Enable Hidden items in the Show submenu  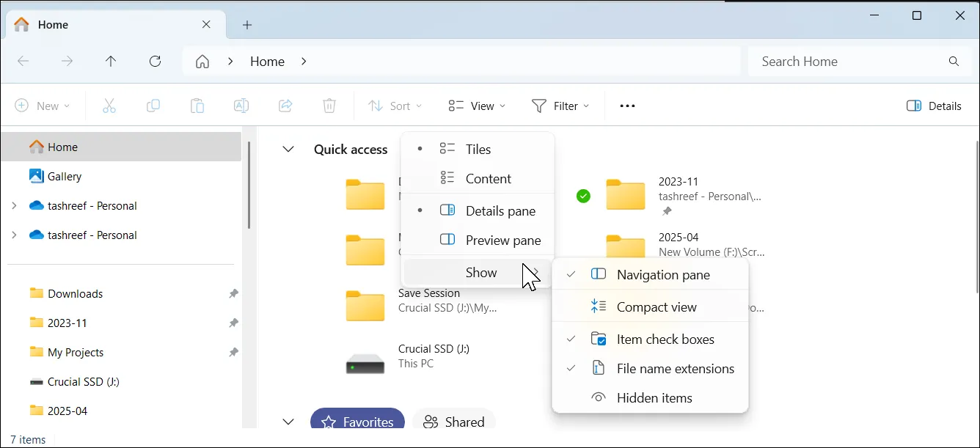(655, 397)
